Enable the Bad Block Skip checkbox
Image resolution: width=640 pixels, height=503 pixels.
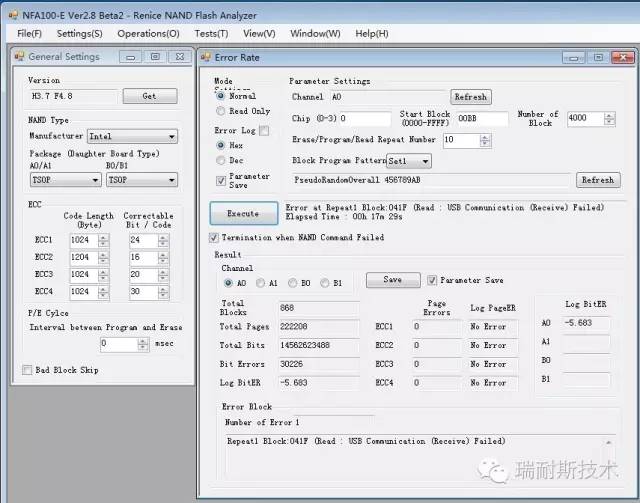tap(27, 370)
